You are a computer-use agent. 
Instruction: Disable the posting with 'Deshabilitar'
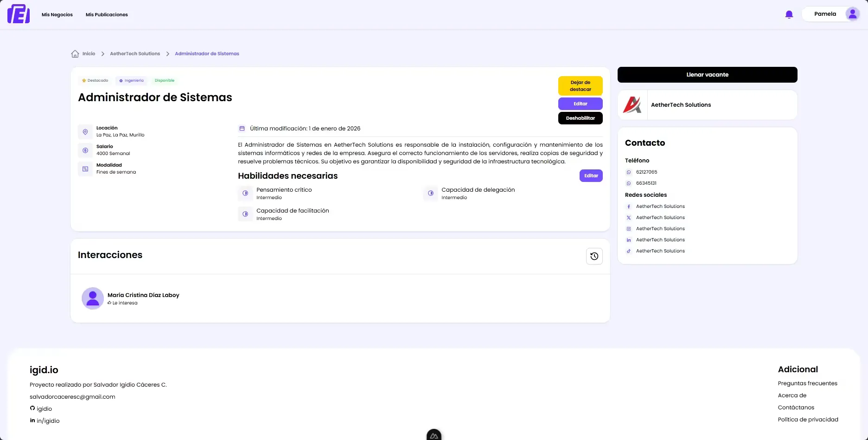(580, 118)
